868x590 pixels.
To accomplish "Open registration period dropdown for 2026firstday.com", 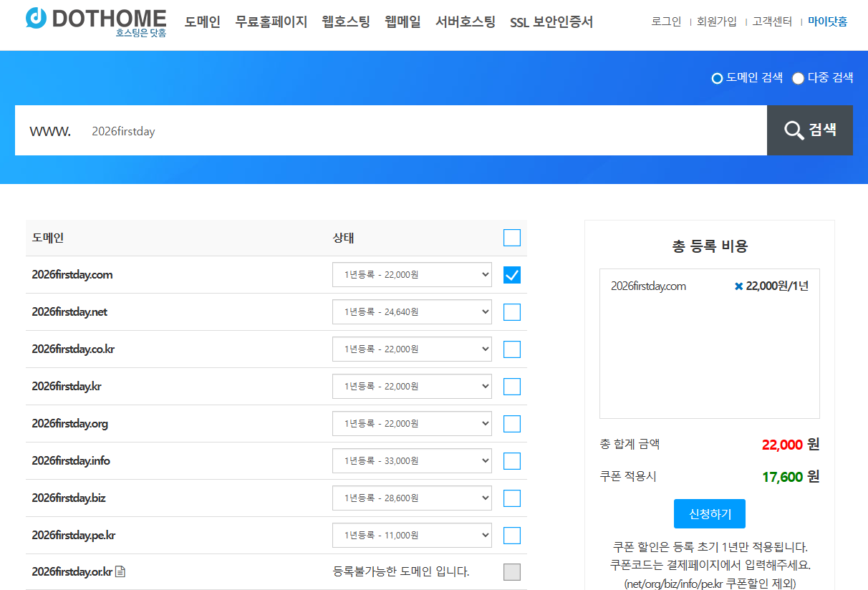I will [412, 274].
